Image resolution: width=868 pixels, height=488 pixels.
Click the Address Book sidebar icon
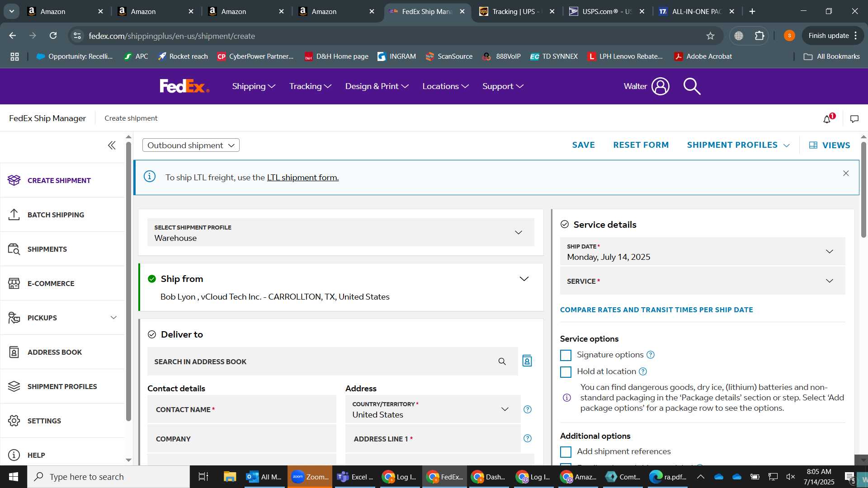14,352
